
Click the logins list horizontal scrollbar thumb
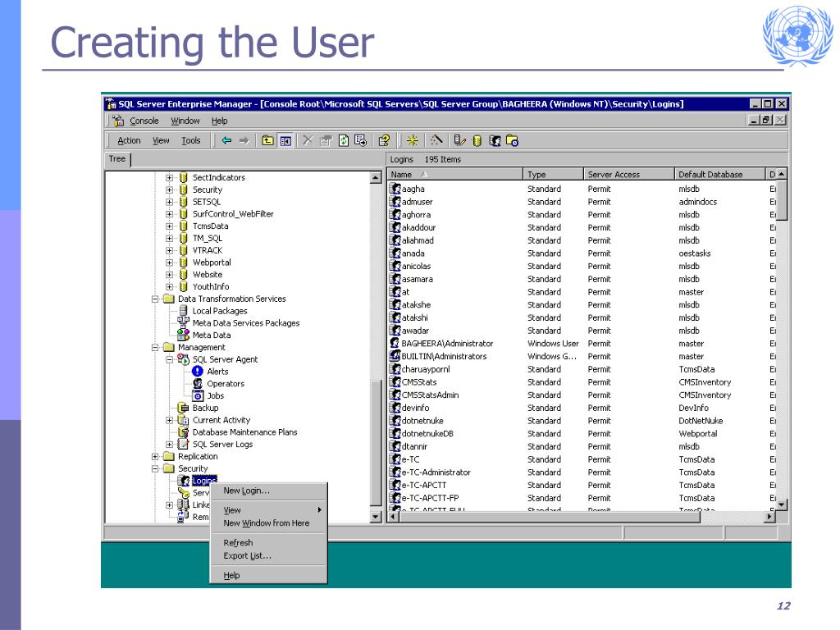[x=549, y=517]
